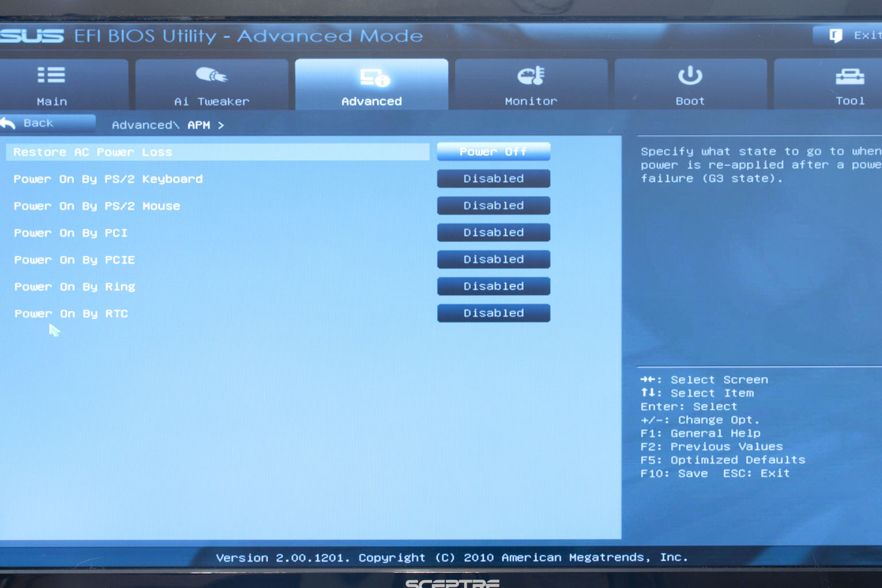The height and width of the screenshot is (588, 882).
Task: Change Power On By PS/2 Keyboard value
Action: [494, 179]
